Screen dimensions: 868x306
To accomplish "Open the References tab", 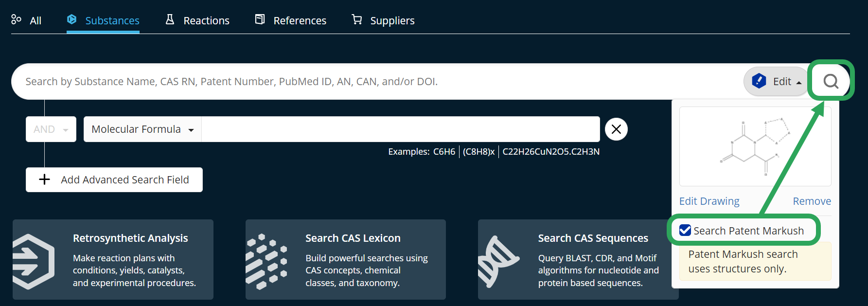I will pos(291,20).
